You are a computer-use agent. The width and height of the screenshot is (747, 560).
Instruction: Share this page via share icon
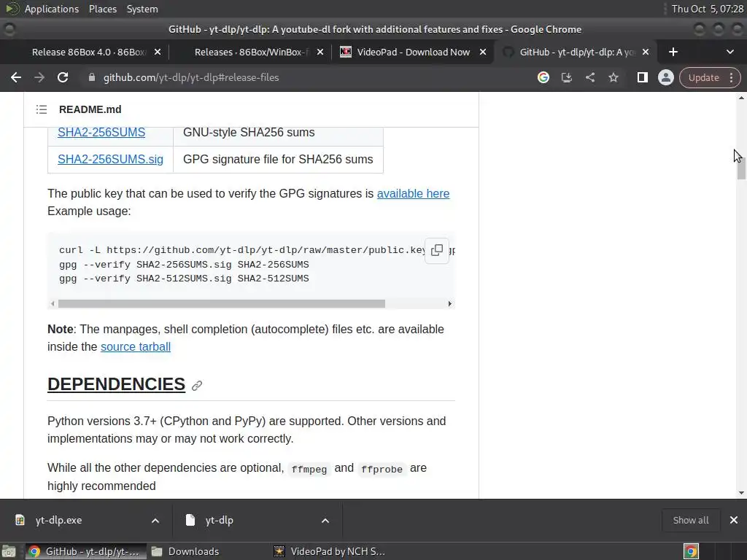[x=589, y=77]
